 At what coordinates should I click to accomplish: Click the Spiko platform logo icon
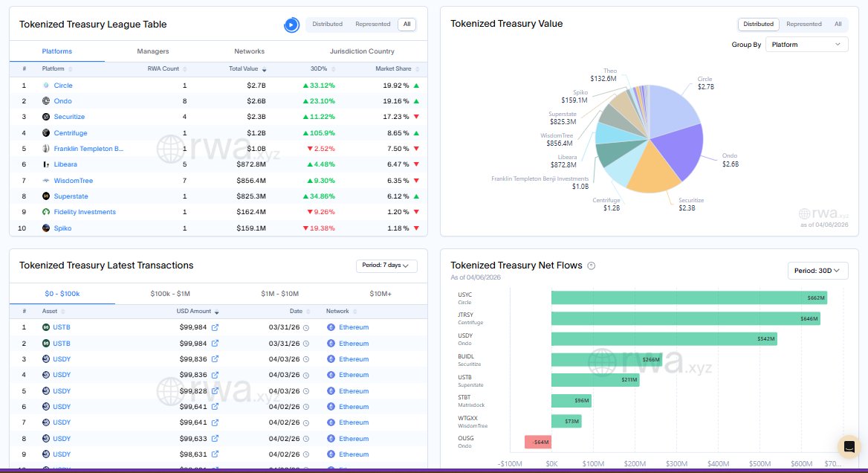pyautogui.click(x=46, y=228)
